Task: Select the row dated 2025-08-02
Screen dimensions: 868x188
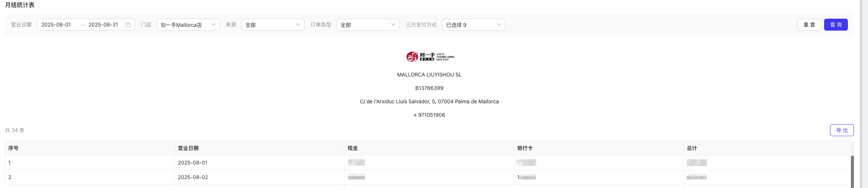Action: pyautogui.click(x=429, y=177)
